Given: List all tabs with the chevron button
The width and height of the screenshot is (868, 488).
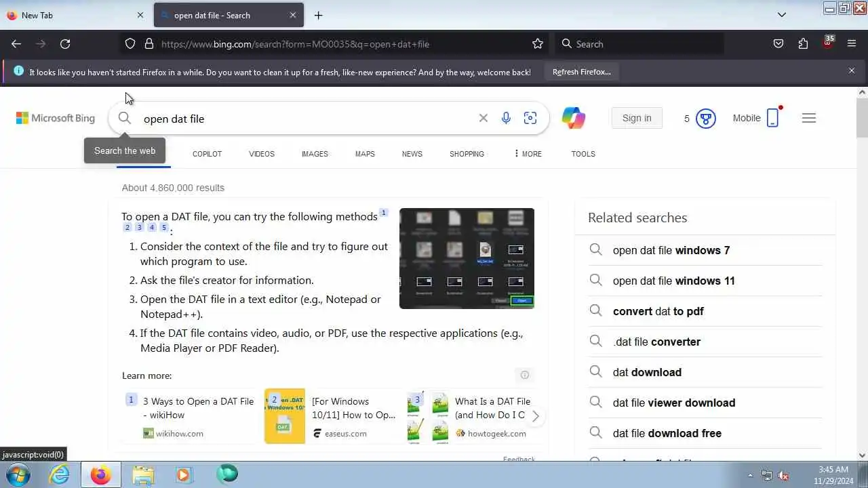Looking at the screenshot, I should [782, 15].
